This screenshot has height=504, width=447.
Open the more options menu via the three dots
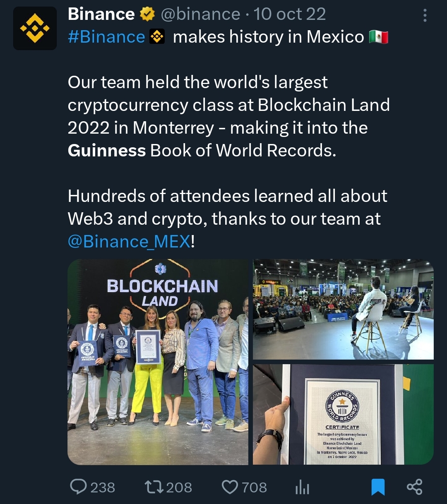pyautogui.click(x=425, y=14)
